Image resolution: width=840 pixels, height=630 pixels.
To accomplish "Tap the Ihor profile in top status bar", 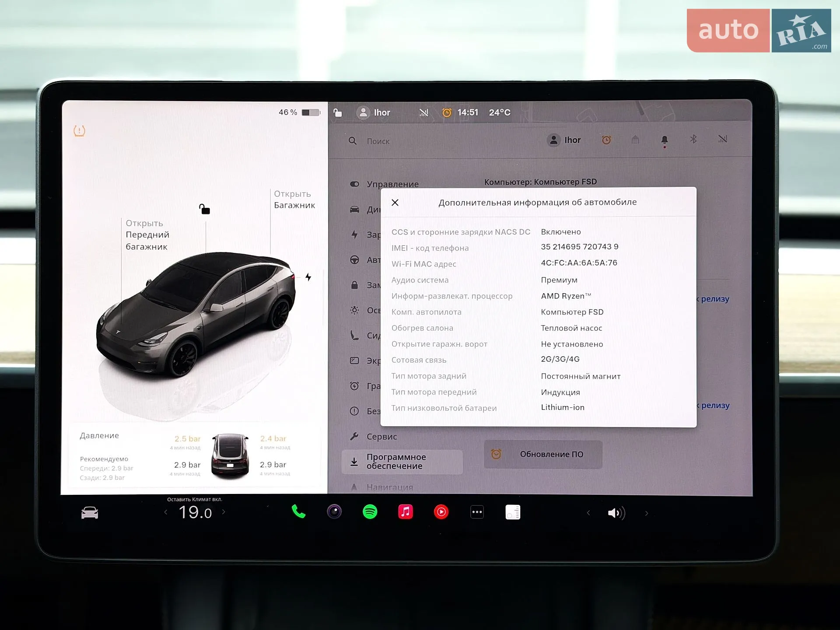I will tap(373, 112).
